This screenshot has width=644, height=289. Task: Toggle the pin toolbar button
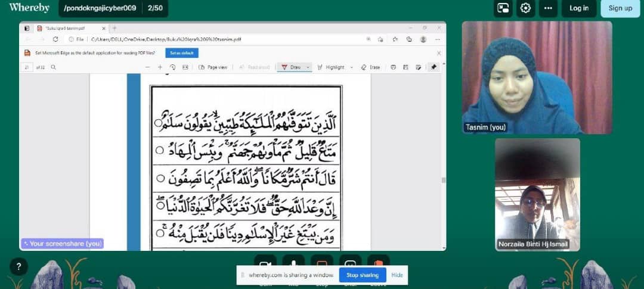434,67
